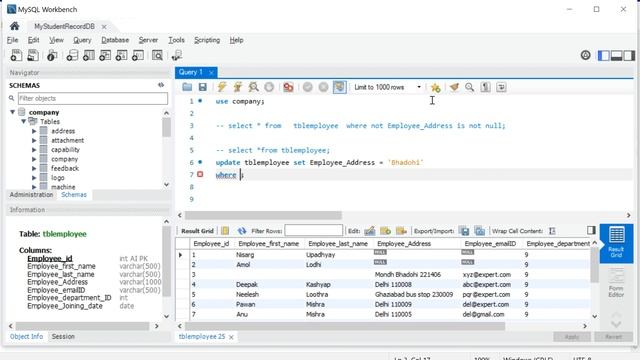Open the Query menu
640x360 pixels.
coord(82,40)
